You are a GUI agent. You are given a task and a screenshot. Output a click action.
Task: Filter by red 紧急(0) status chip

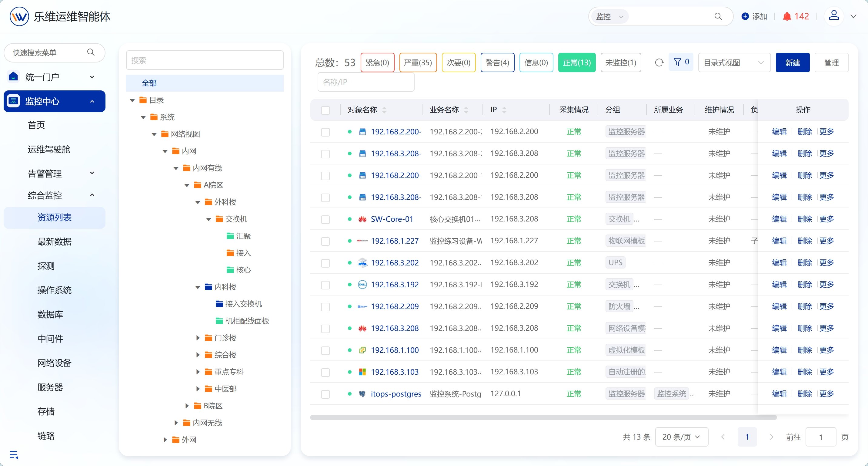point(377,63)
